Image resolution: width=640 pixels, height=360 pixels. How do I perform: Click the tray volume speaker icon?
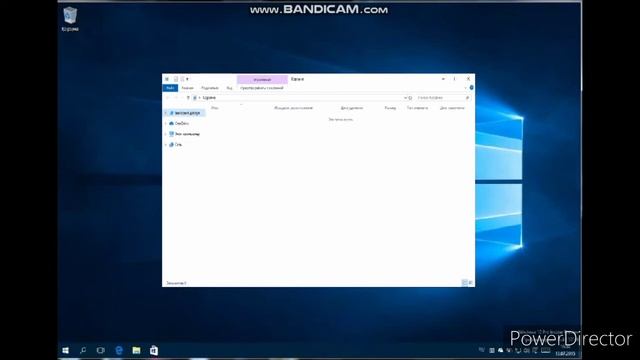click(x=527, y=351)
